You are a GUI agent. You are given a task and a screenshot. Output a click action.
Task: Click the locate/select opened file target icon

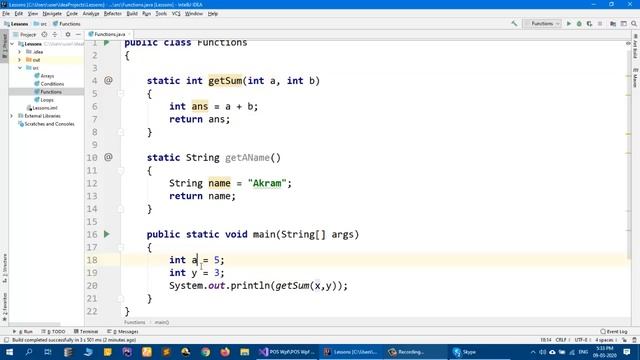(x=44, y=35)
